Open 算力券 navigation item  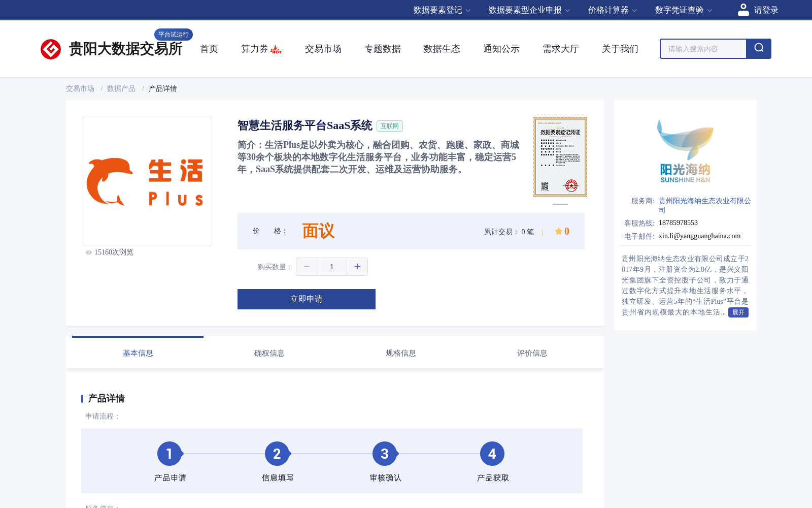pos(254,49)
